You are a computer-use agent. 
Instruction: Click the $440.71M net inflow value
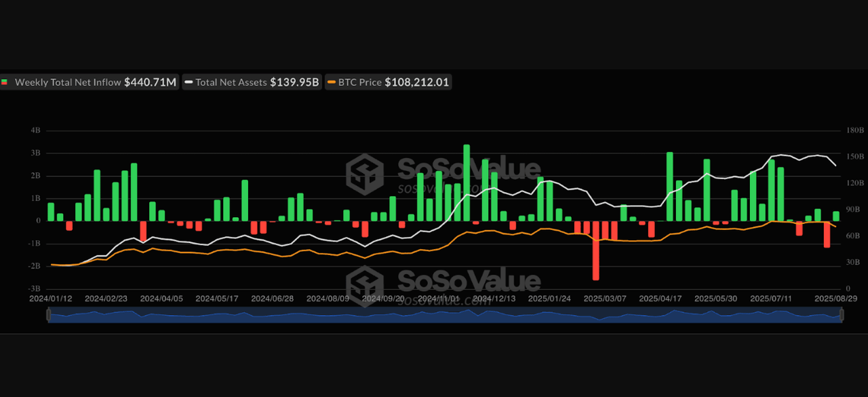pyautogui.click(x=150, y=82)
